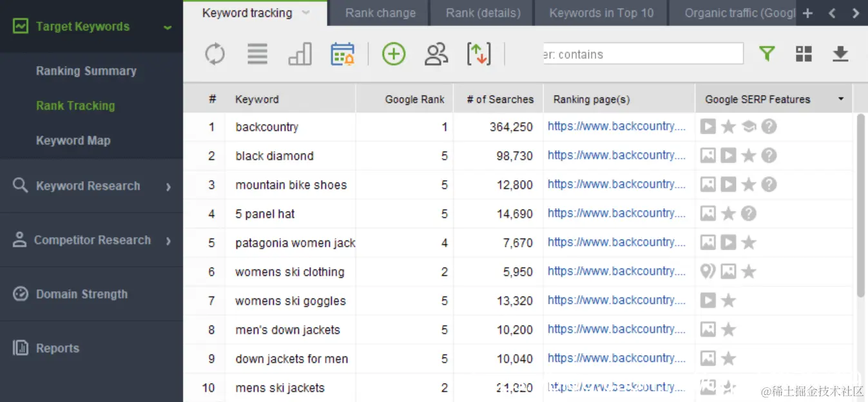868x402 pixels.
Task: Sort by the Ranking page(s) column header
Action: coord(619,99)
